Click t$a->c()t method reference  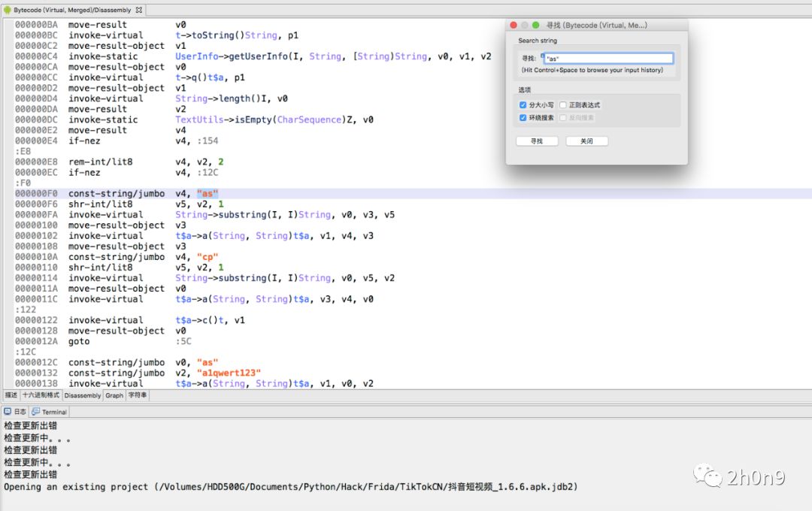tap(199, 320)
